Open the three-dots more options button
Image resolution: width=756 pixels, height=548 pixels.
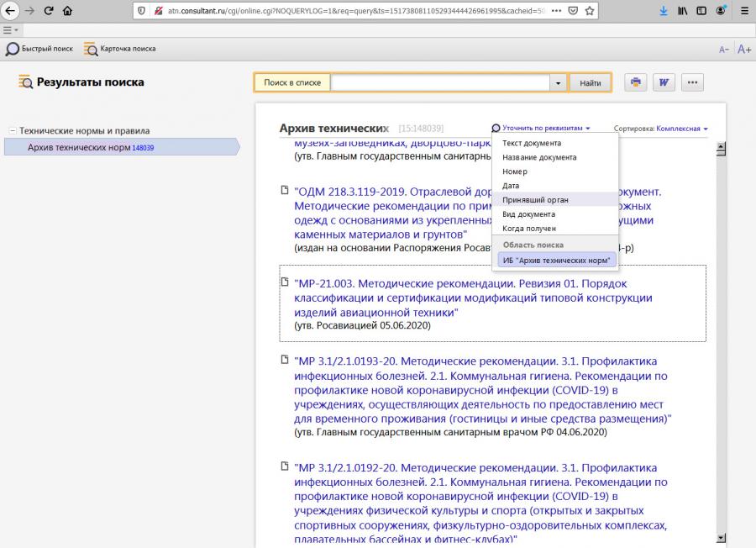692,82
